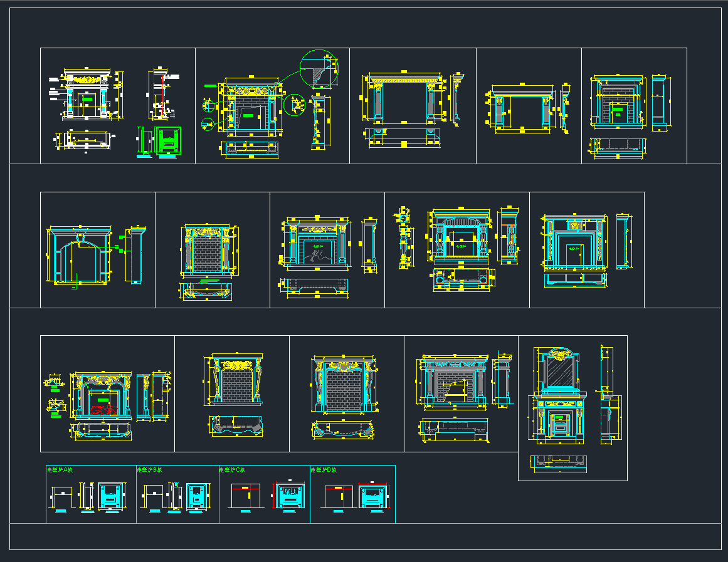Select the fireplace with cracked firebox pattern
Viewport: 728px width, 562px height.
317,243
